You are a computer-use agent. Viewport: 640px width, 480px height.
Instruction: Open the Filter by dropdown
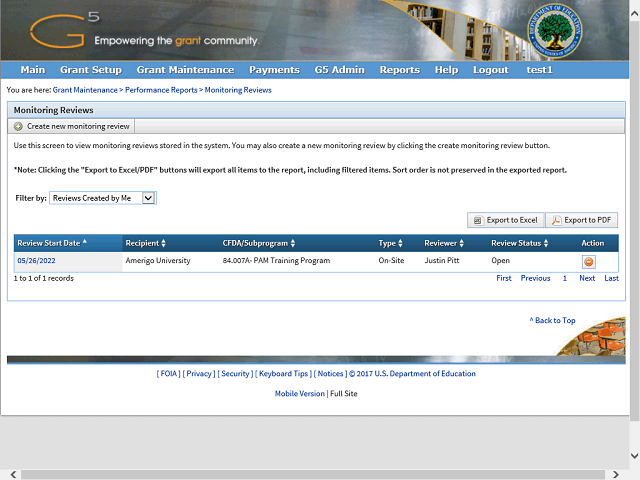103,198
